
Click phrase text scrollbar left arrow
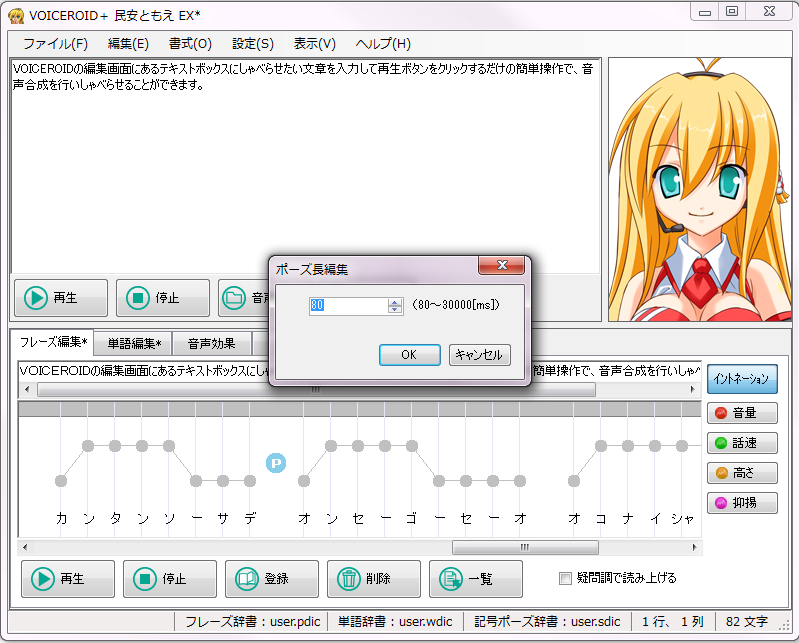pos(27,390)
